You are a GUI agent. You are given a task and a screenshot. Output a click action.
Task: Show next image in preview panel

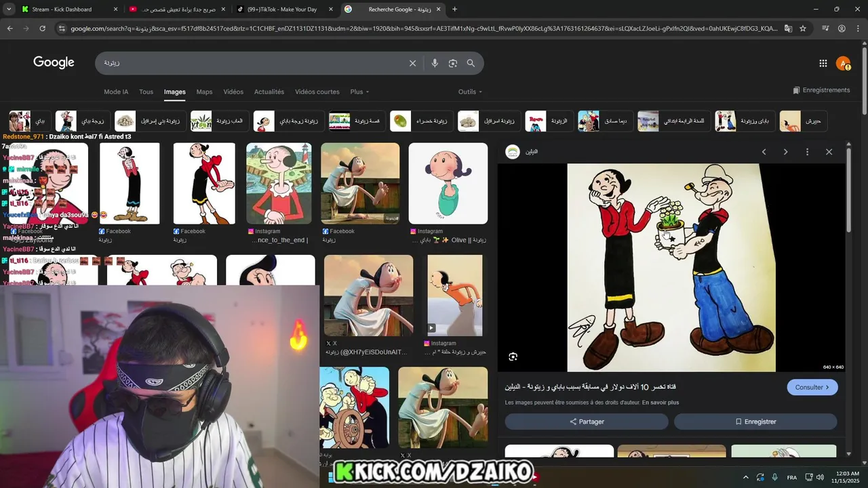[785, 152]
